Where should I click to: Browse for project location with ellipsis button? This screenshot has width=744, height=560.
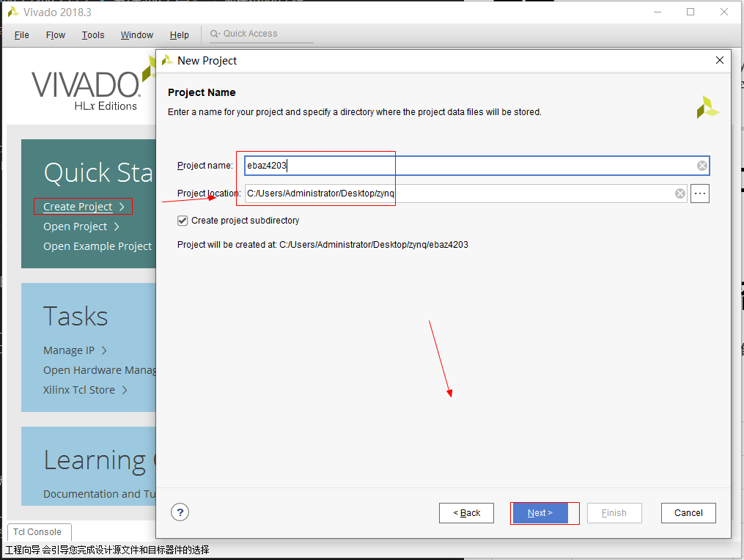click(700, 194)
